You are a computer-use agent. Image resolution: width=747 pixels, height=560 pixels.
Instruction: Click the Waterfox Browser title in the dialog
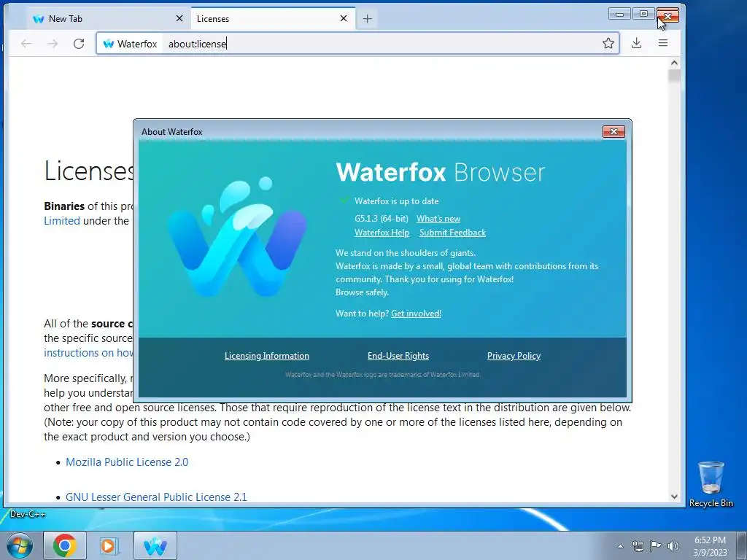pos(440,172)
